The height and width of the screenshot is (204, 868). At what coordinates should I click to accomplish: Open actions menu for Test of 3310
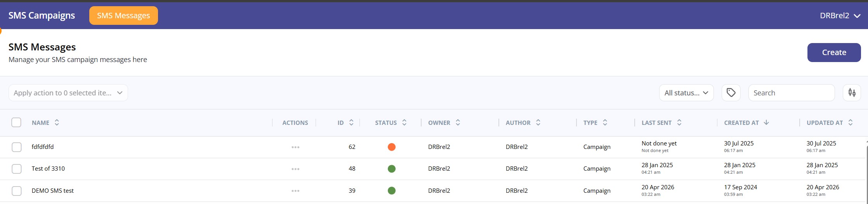295,169
